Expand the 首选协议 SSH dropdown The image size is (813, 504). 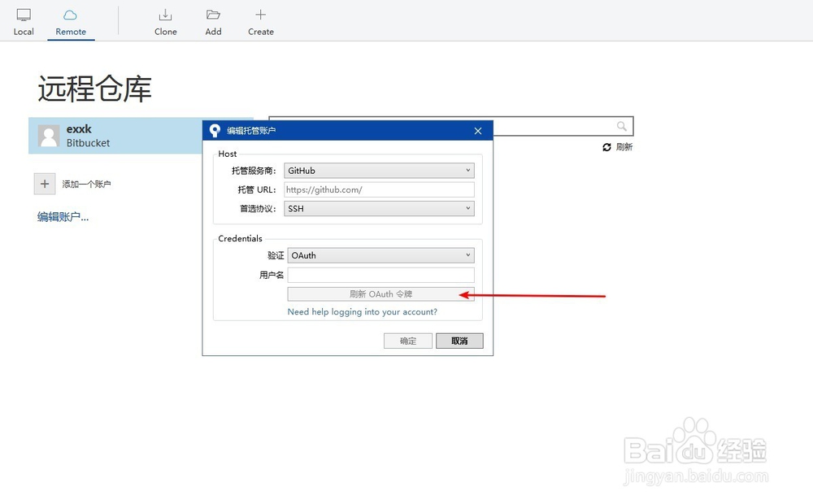379,208
